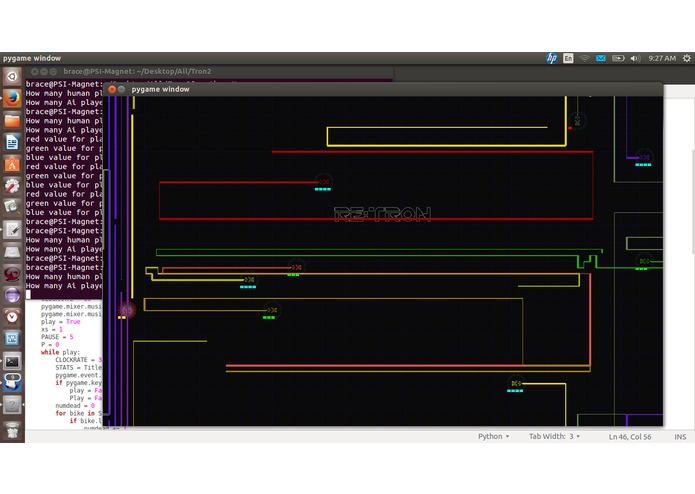The height and width of the screenshot is (494, 695).
Task: Open the 9:27 AM clock menu
Action: point(662,58)
